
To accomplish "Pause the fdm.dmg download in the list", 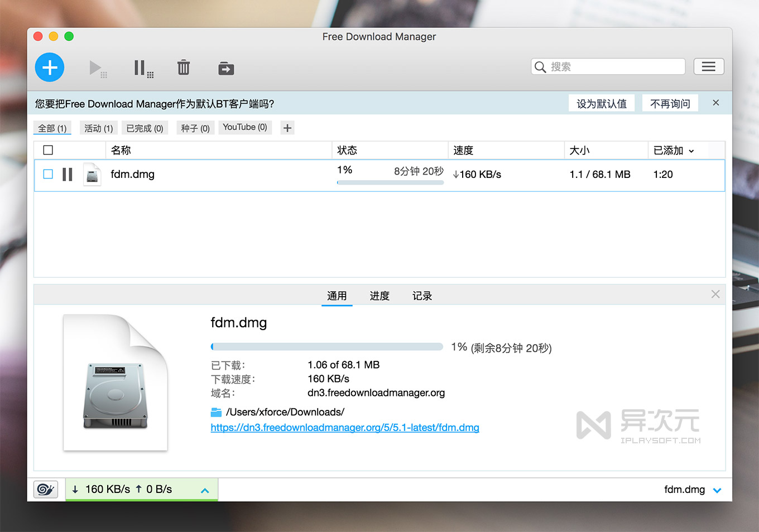I will click(67, 174).
